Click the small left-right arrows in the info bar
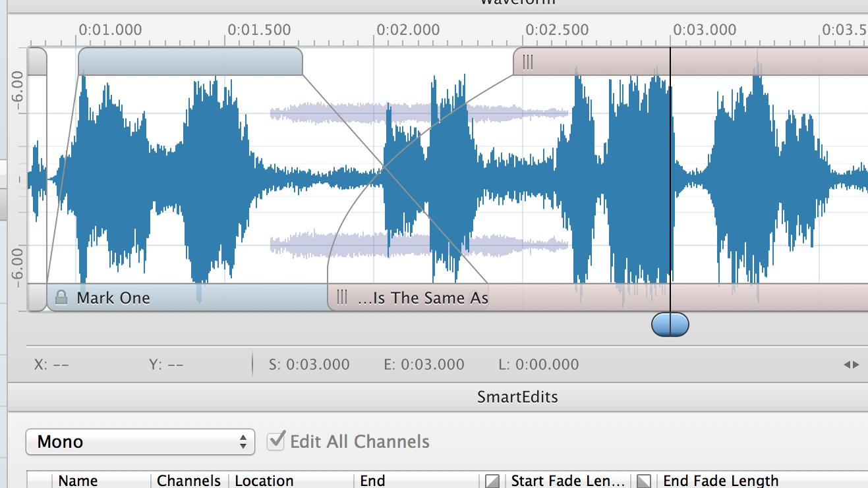The height and width of the screenshot is (488, 868). pos(852,364)
